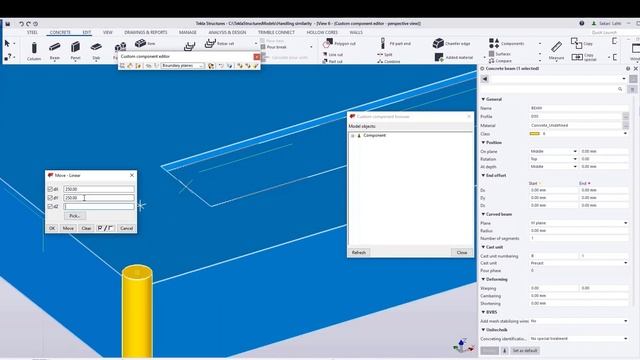
Task: Open the EDIT ribbon tab
Action: click(x=87, y=32)
